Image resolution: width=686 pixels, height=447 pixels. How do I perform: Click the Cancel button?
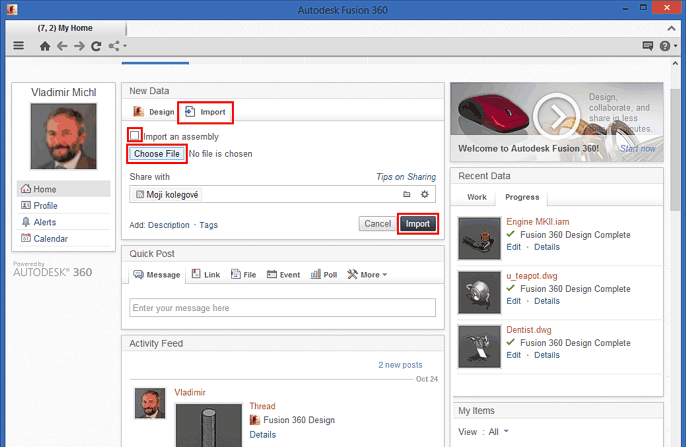coord(377,224)
